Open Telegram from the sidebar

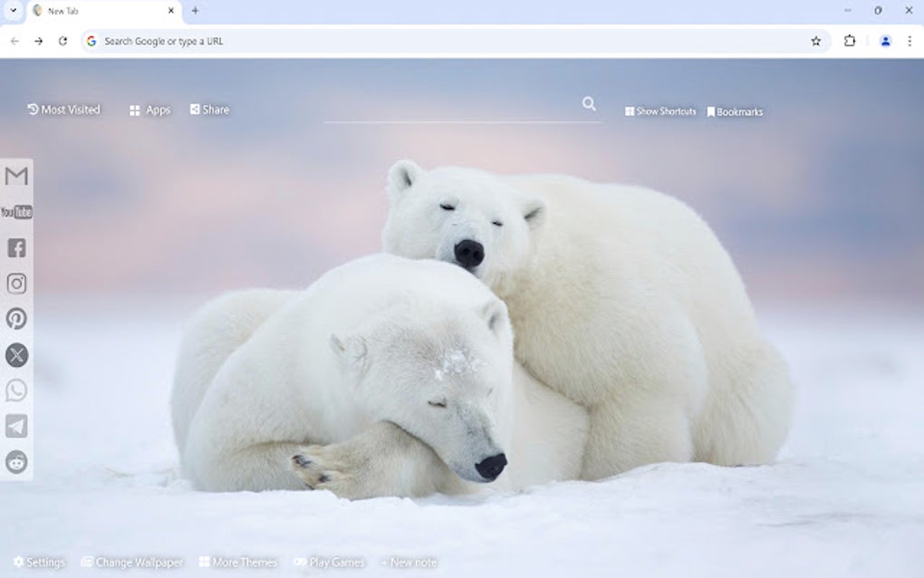(16, 426)
